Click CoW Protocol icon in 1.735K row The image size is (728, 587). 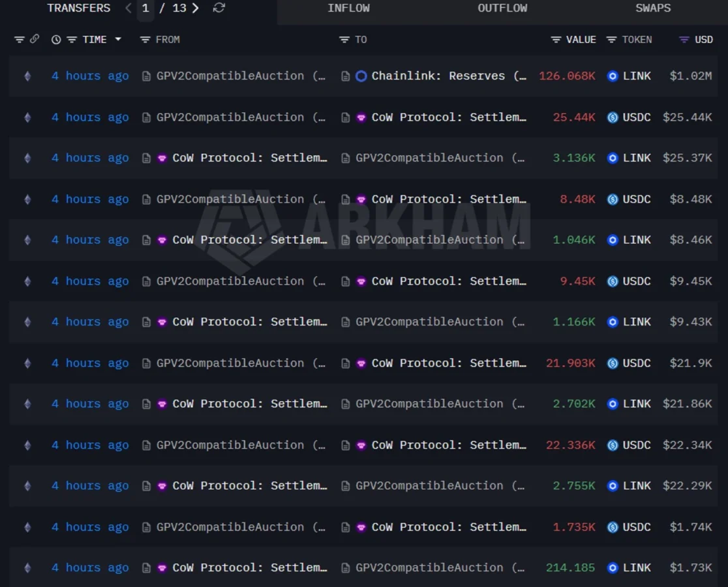point(361,527)
